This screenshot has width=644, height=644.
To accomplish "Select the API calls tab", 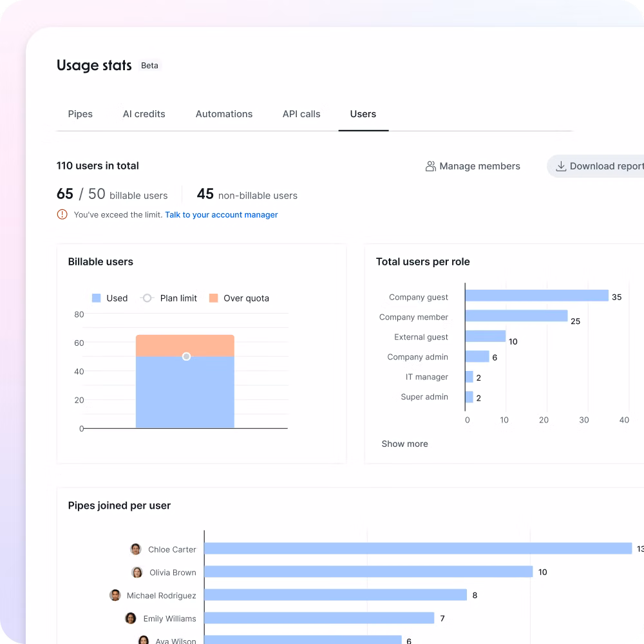I will pyautogui.click(x=301, y=114).
